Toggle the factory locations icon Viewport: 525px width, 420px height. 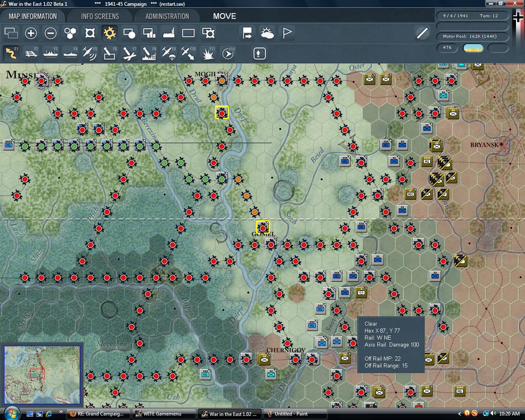[169, 33]
